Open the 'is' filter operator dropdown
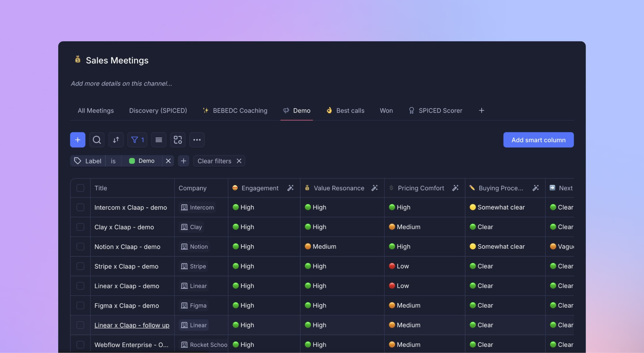This screenshot has height=353, width=644. [113, 161]
